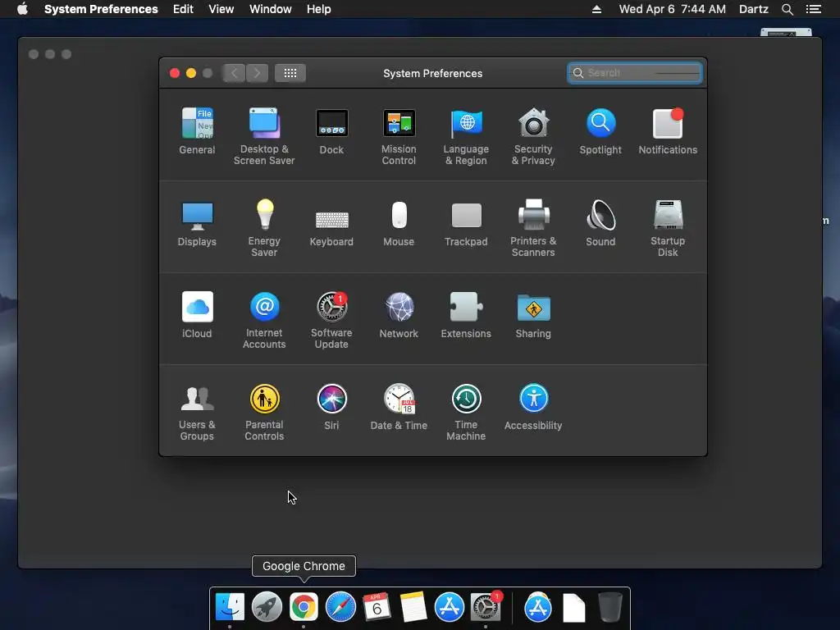
Task: Open the blank document in the Dock
Action: 573,608
